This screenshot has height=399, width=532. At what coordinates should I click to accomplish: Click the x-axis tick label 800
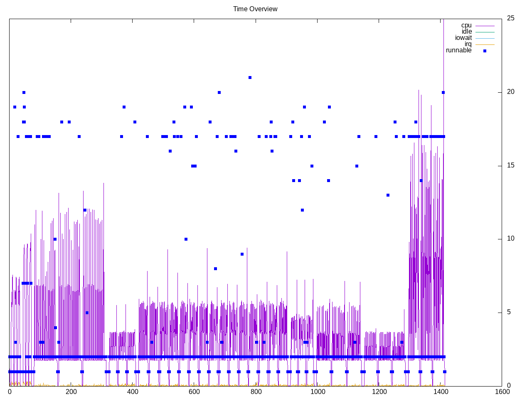(x=256, y=392)
